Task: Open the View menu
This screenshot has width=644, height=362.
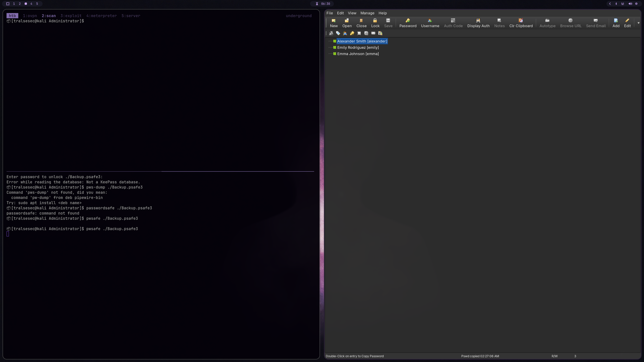Action: (352, 13)
